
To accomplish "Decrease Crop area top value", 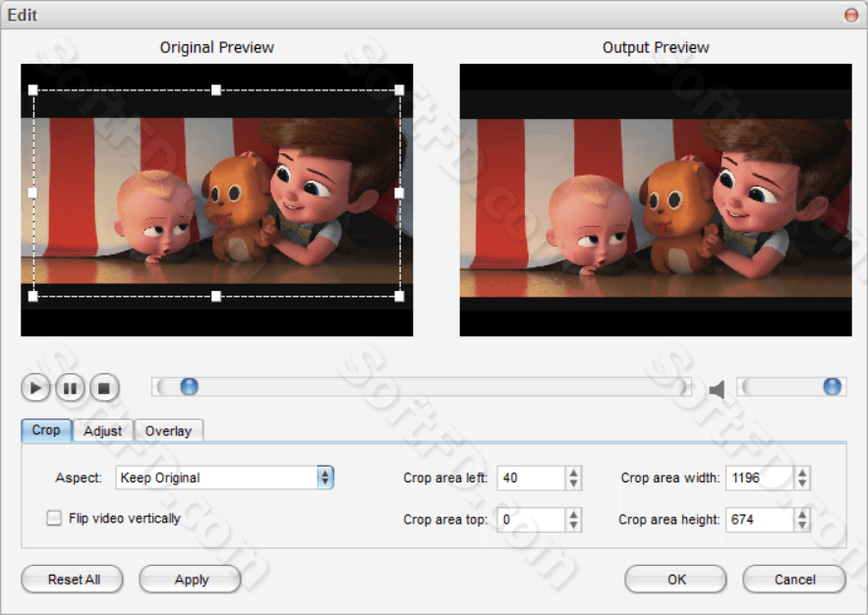I will click(x=573, y=526).
